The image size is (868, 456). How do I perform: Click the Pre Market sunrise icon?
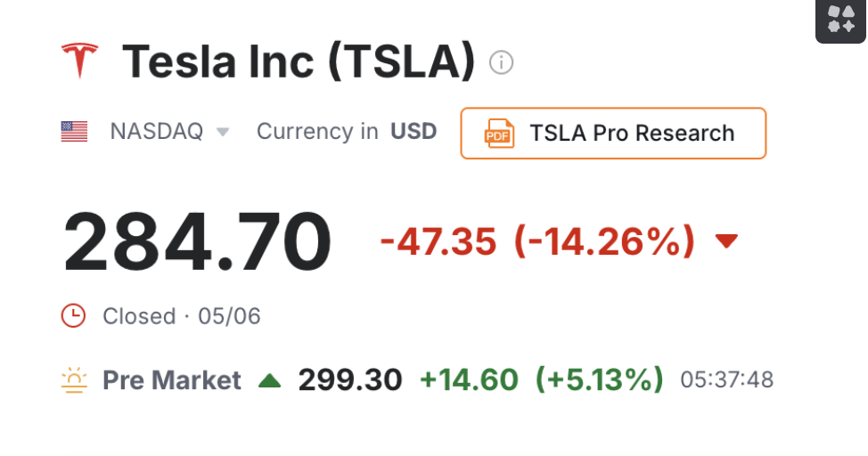[x=74, y=380]
